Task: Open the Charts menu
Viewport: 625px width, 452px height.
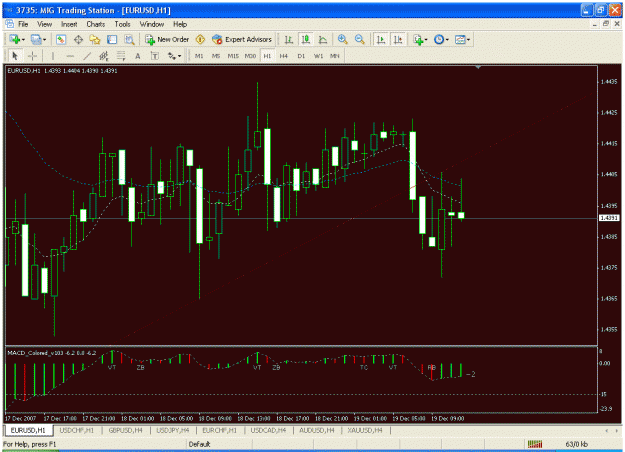Action: 96,24
